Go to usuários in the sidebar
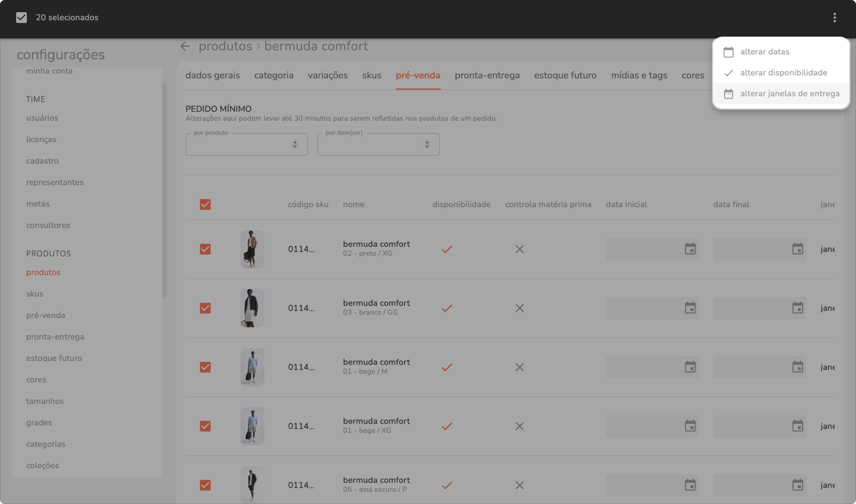Image resolution: width=856 pixels, height=504 pixels. [42, 118]
